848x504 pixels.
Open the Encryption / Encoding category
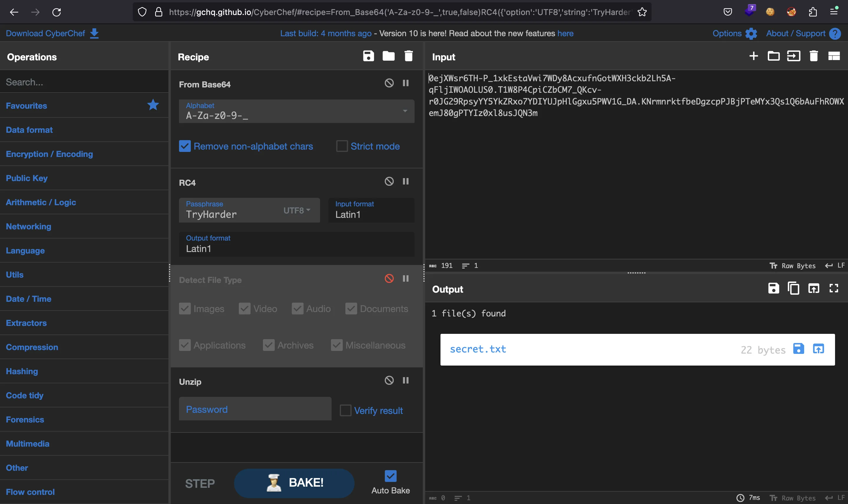49,154
